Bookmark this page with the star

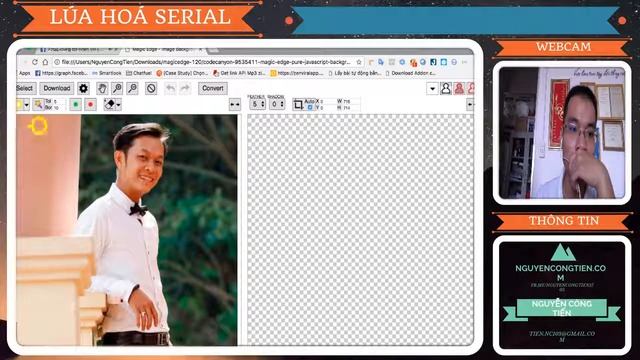coord(359,62)
